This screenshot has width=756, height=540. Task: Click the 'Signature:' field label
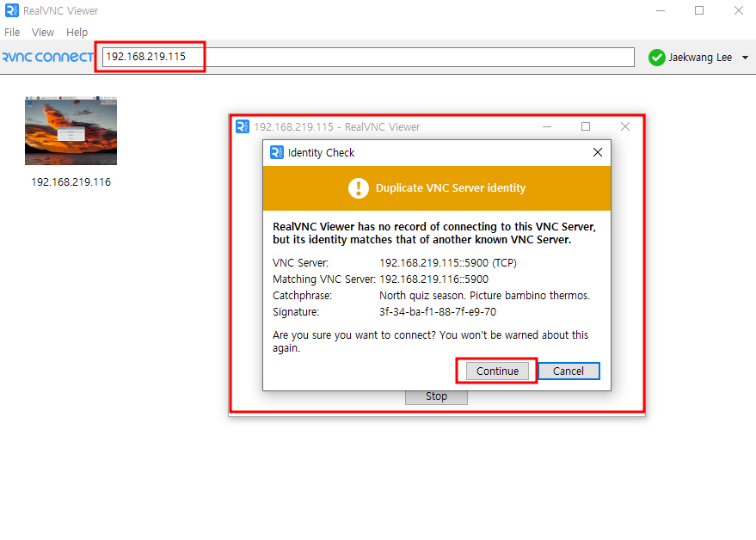(296, 312)
